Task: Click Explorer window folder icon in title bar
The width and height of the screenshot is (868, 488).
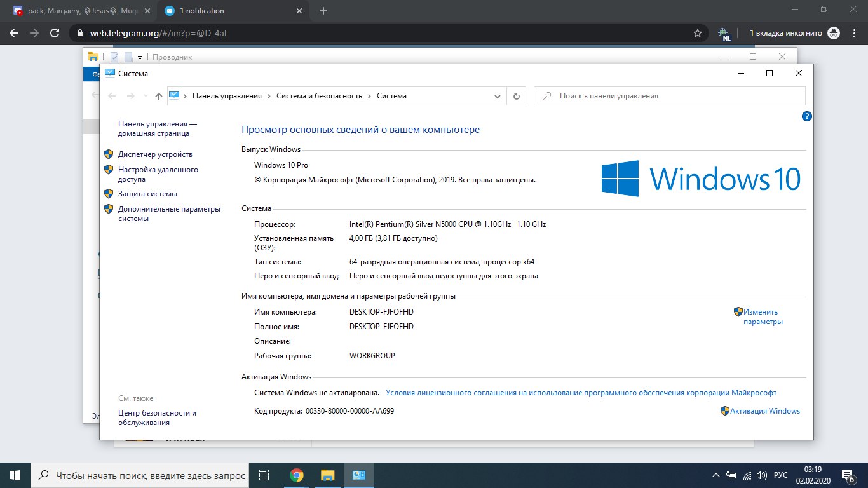Action: [93, 57]
